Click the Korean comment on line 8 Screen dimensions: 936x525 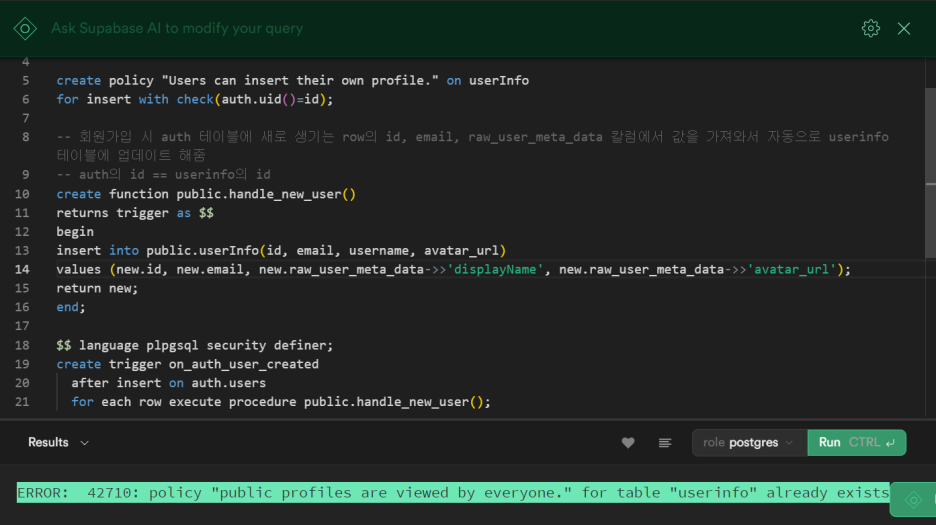coord(472,146)
